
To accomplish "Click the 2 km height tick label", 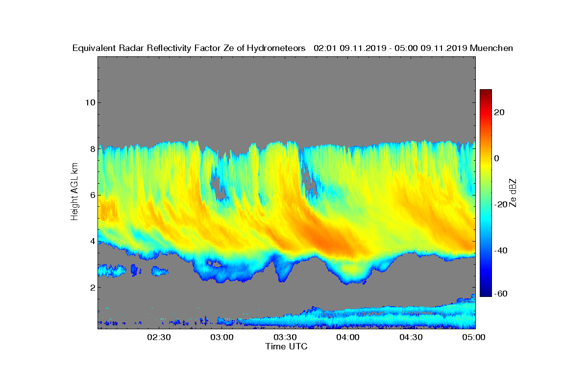I will [x=93, y=287].
